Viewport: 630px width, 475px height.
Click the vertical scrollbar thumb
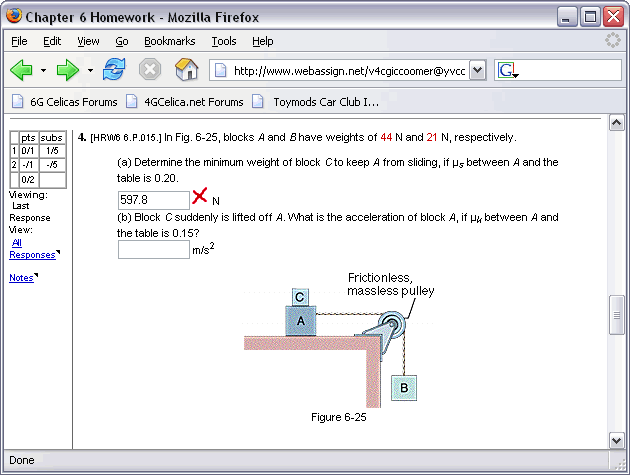point(616,315)
